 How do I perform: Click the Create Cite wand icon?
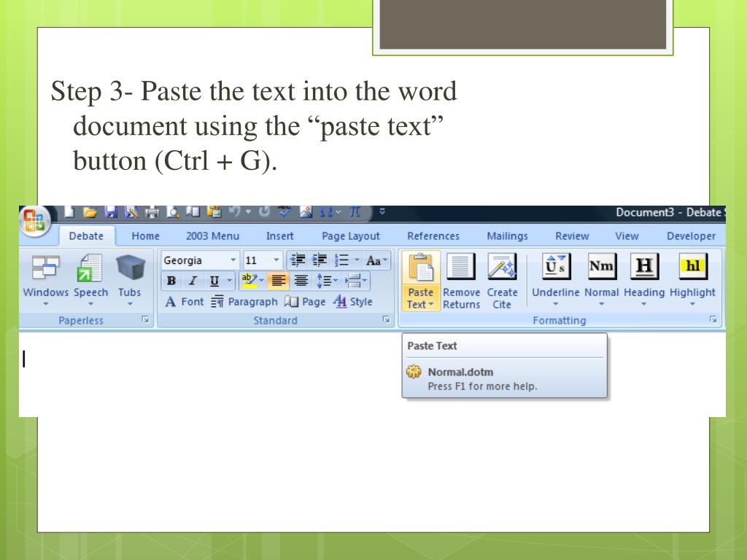click(x=502, y=267)
